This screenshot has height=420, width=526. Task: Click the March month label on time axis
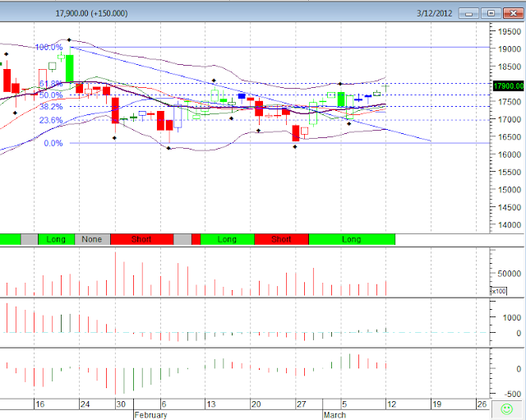click(x=335, y=415)
